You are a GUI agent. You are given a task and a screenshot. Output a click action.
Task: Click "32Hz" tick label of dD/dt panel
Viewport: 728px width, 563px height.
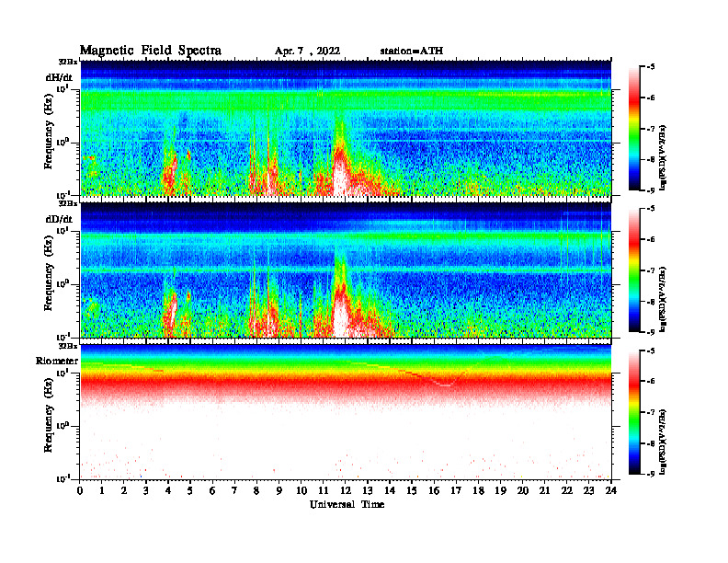click(68, 203)
